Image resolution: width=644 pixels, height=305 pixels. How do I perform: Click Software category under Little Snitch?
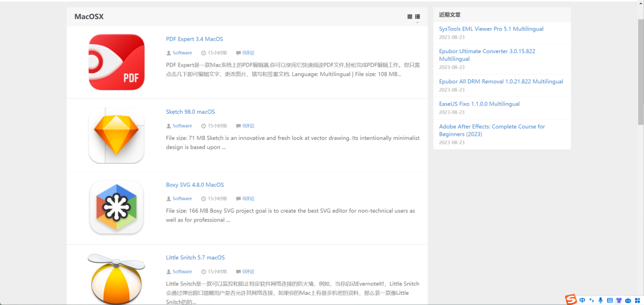182,271
